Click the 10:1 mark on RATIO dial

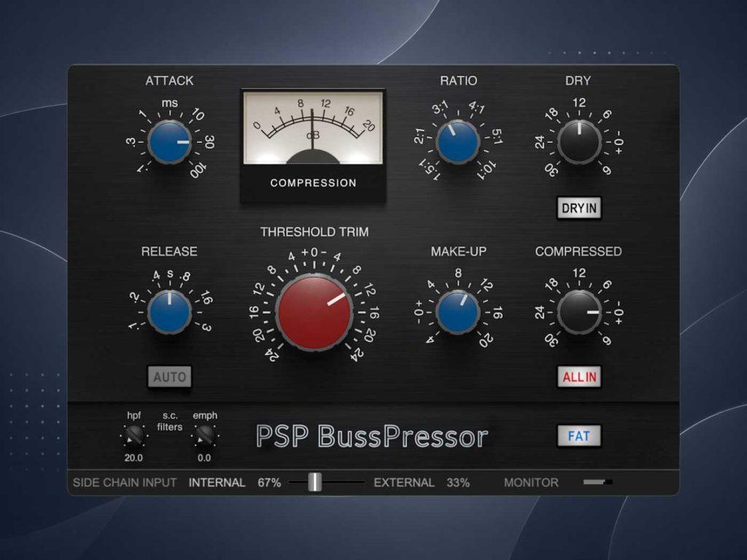(487, 169)
